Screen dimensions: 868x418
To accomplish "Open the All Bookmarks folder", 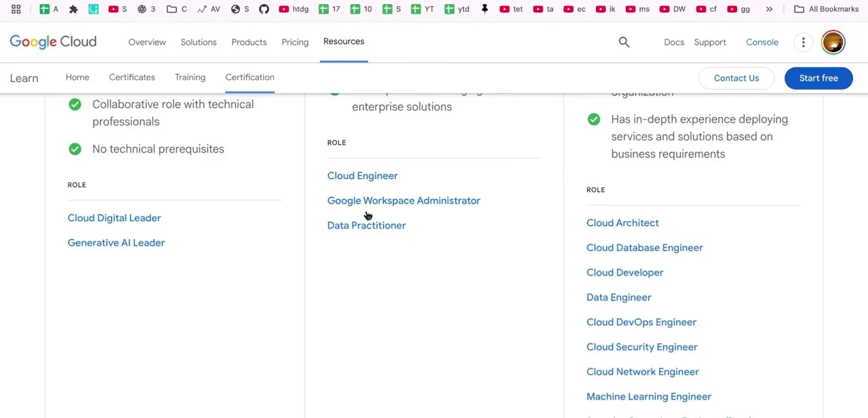I will [827, 9].
